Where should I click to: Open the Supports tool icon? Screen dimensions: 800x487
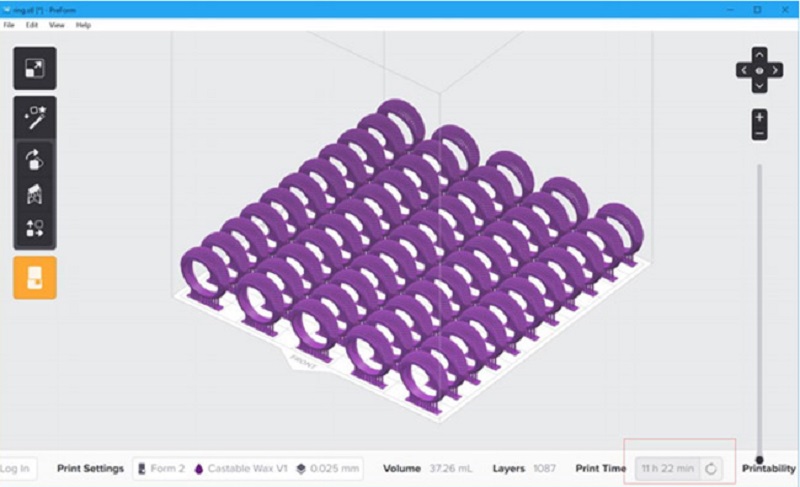tap(34, 193)
